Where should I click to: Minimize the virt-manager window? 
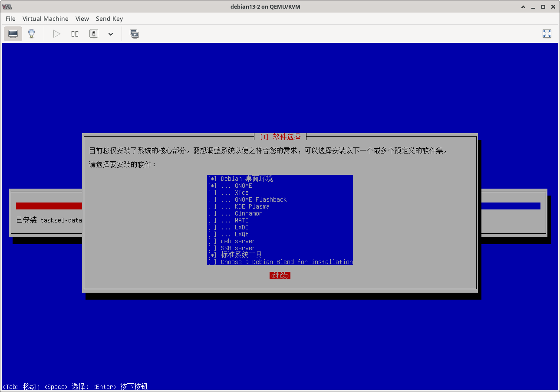[532, 7]
